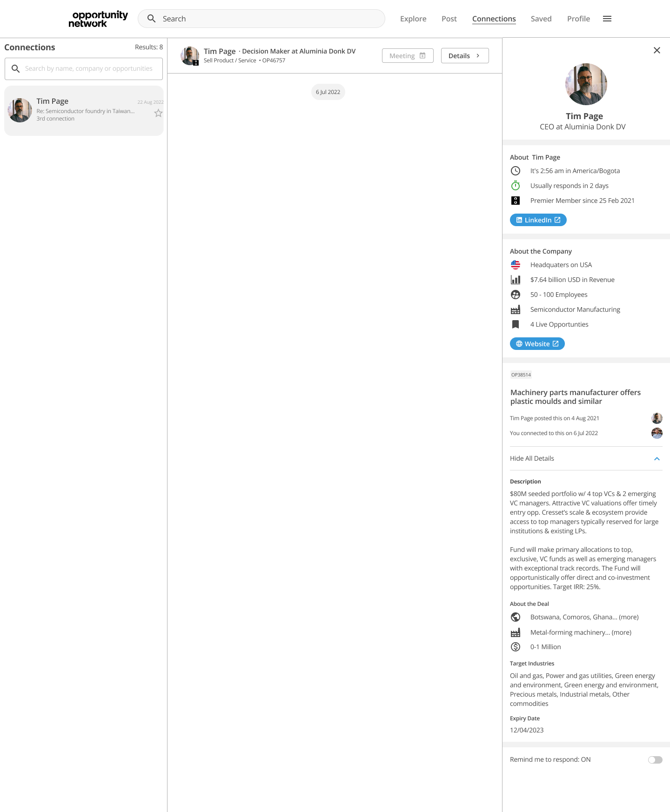Star the Tim Page conversation

tap(158, 113)
